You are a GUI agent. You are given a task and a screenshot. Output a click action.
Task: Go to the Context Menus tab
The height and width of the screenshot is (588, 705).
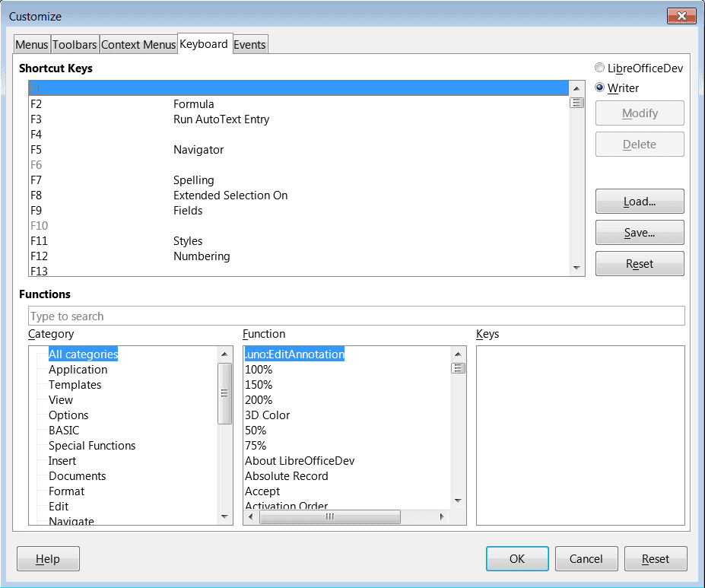(138, 45)
